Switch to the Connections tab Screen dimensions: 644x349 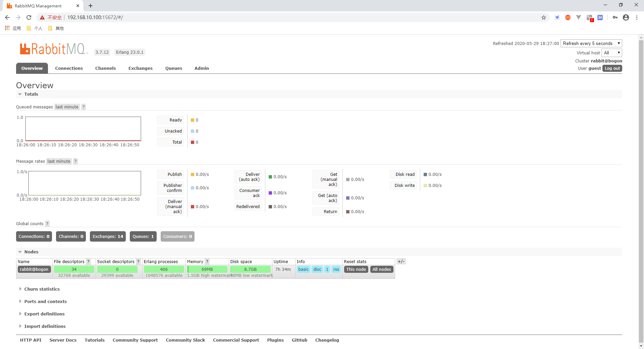(69, 68)
